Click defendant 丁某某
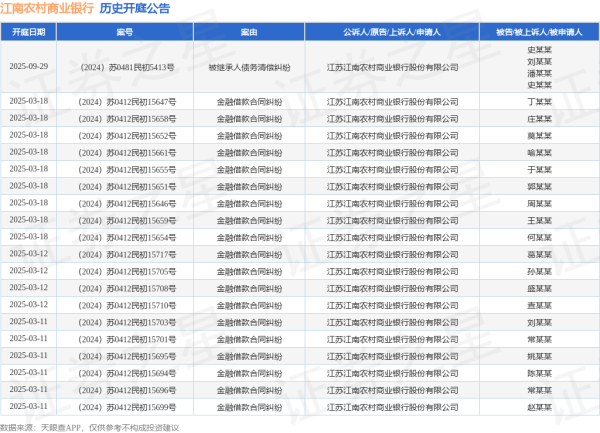 pos(540,102)
